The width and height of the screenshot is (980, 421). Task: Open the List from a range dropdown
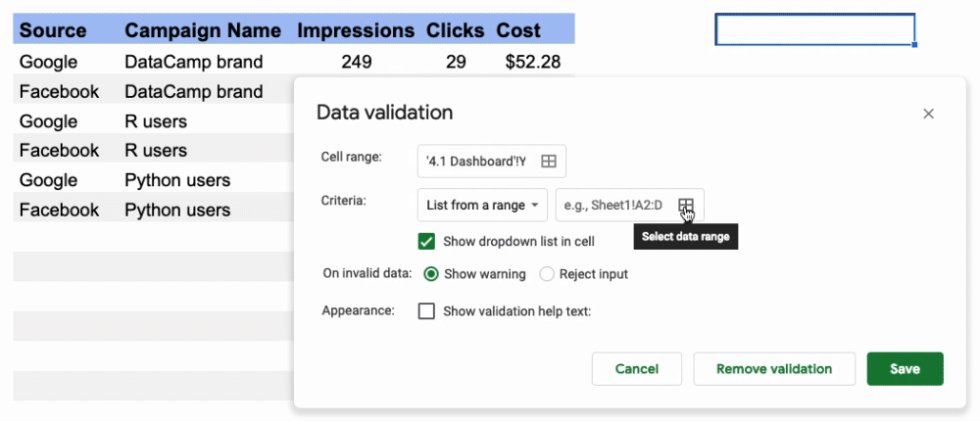click(482, 205)
